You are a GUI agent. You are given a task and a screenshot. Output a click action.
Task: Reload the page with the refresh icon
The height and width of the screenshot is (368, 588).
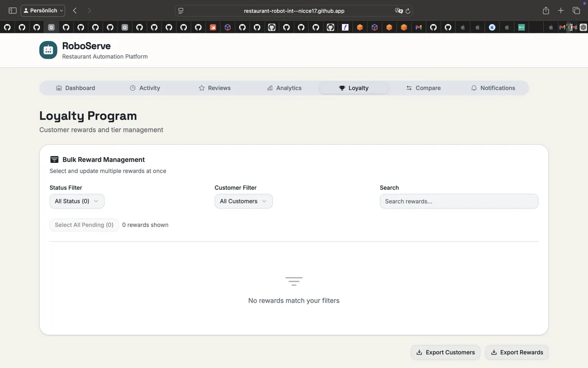(x=408, y=11)
